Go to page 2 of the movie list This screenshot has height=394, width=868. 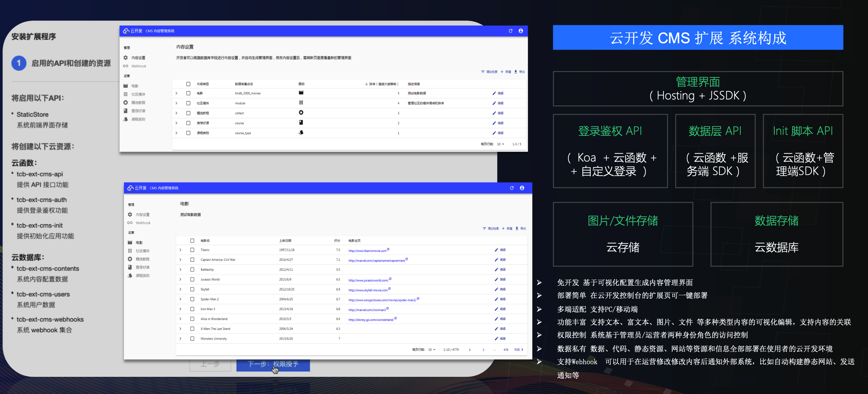point(483,350)
